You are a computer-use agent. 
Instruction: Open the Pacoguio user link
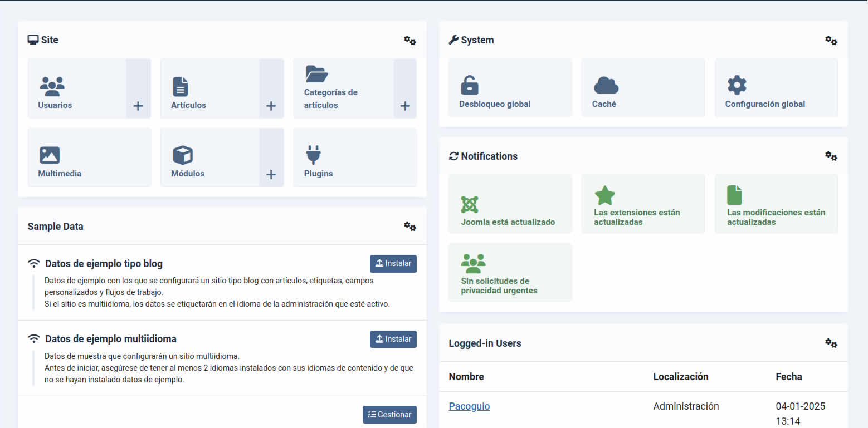pos(469,406)
